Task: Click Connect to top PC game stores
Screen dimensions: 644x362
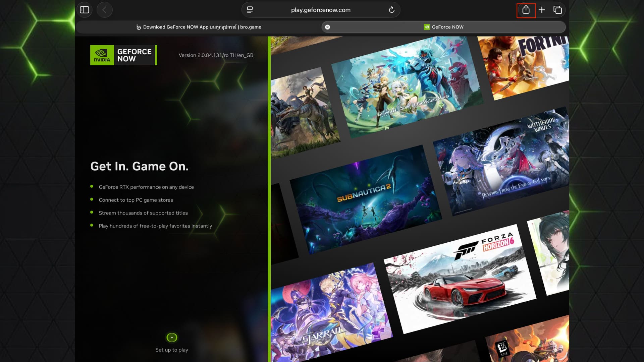Action: pos(136,200)
